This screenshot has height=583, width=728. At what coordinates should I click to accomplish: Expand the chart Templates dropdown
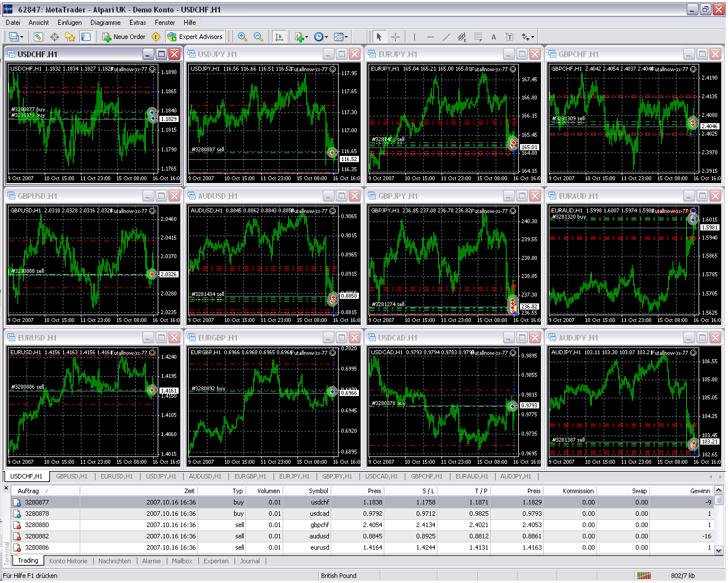[x=340, y=37]
